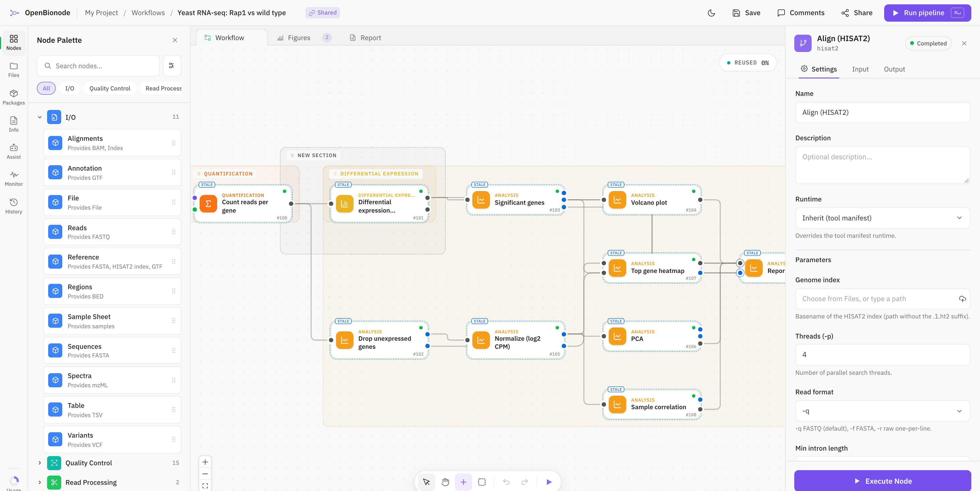Open the Comments panel

801,13
